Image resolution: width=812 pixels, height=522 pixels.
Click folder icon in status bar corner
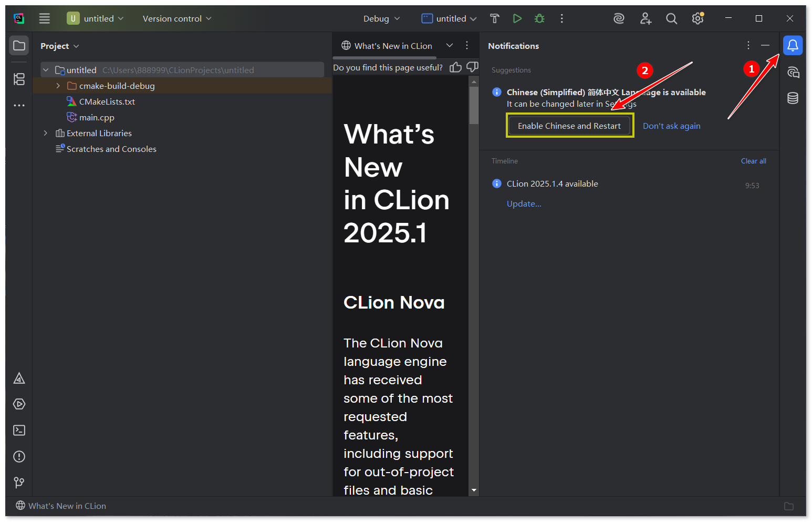[x=789, y=506]
